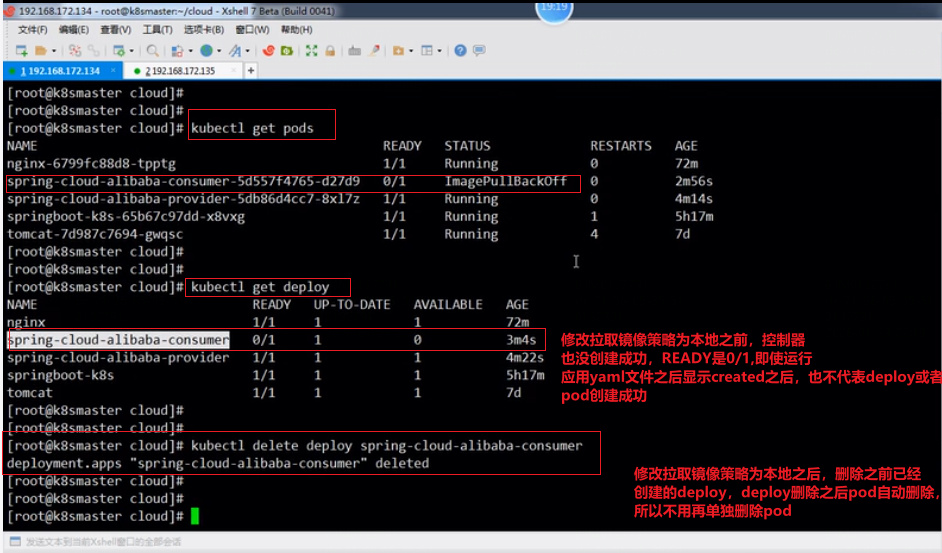This screenshot has width=942, height=553.
Task: Open the 查看(V) menu
Action: (115, 29)
